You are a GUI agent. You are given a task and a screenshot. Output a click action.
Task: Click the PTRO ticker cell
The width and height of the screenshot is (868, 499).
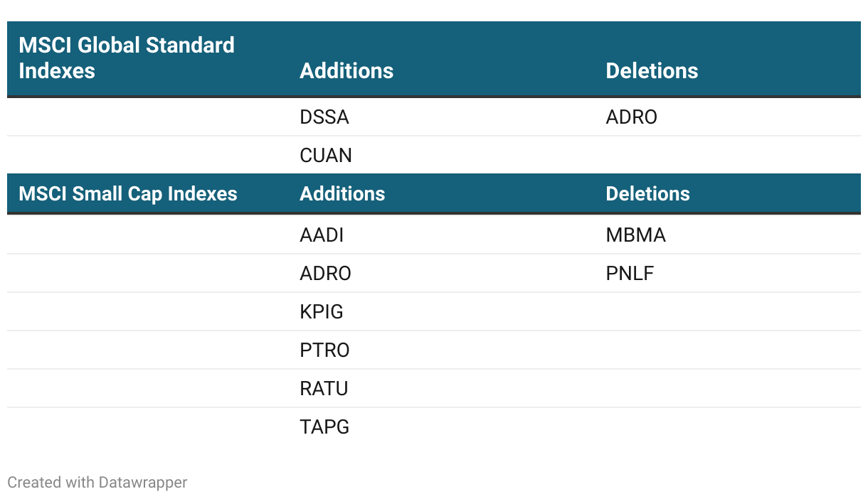(x=324, y=350)
